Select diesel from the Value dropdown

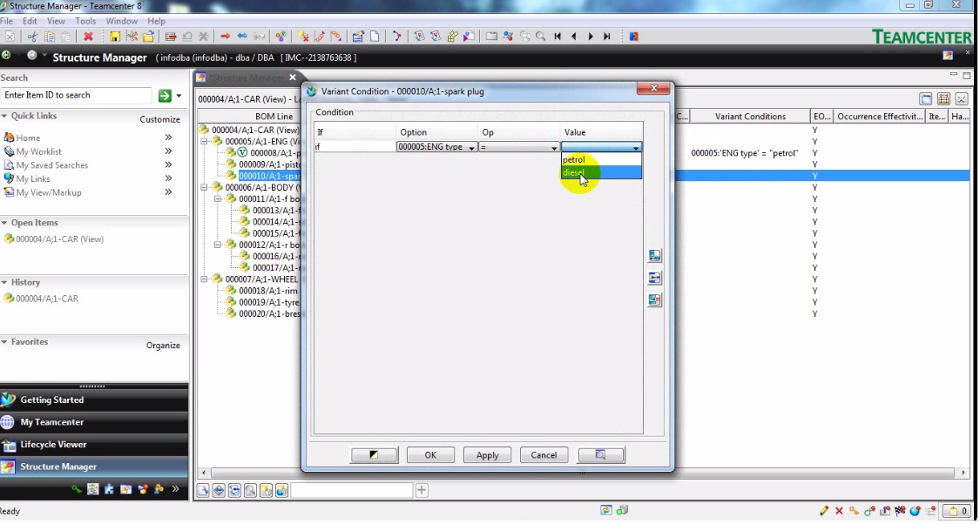click(x=577, y=172)
